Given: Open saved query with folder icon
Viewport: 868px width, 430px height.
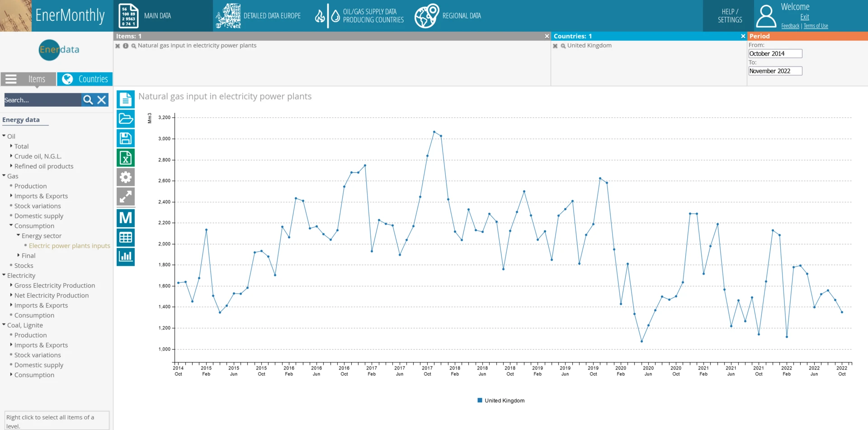Looking at the screenshot, I should (126, 119).
